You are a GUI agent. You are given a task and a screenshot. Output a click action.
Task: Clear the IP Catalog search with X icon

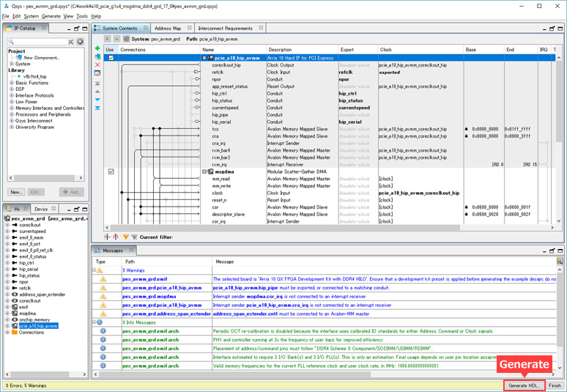pos(71,42)
